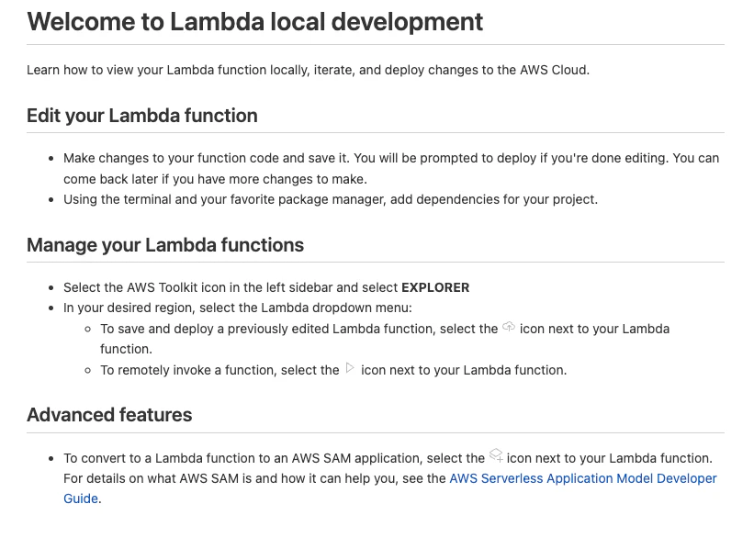Screen dimensions: 754x560
Task: Click the 'In your desired region' bullet
Action: point(238,308)
